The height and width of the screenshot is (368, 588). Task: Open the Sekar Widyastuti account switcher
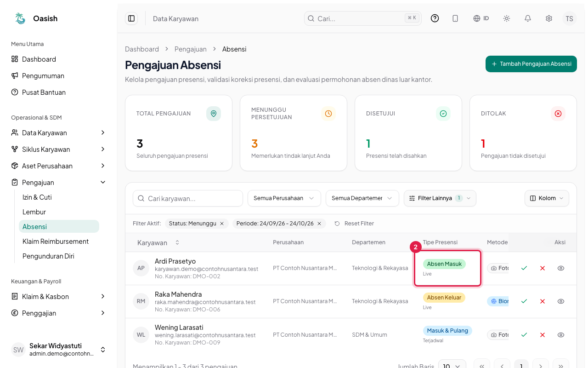tap(59, 350)
